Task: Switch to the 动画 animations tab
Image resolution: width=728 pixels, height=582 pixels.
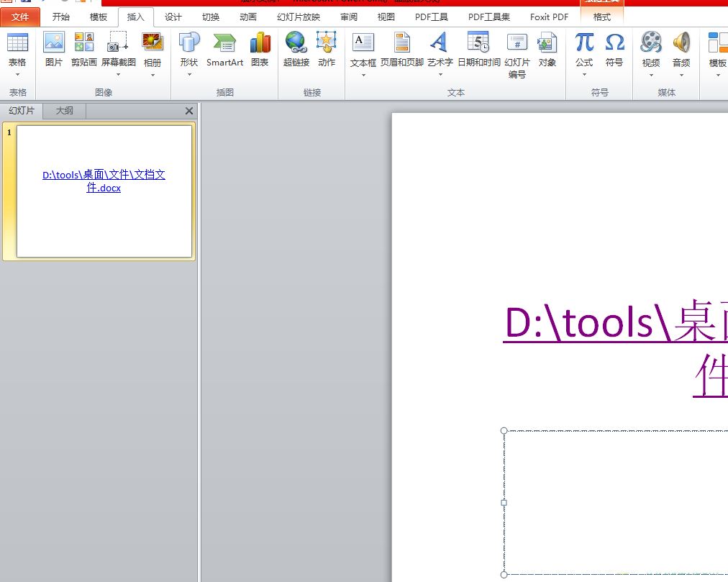Action: 248,17
